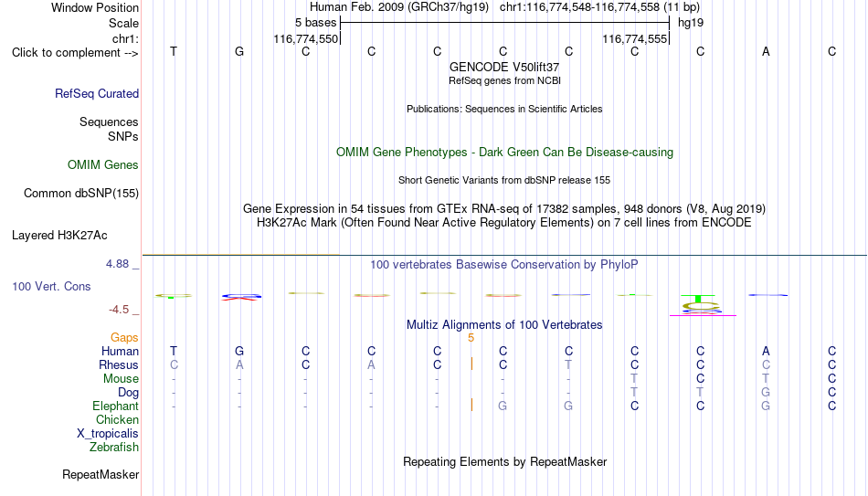Click the Window Position label
This screenshot has width=868, height=496.
[95, 7]
